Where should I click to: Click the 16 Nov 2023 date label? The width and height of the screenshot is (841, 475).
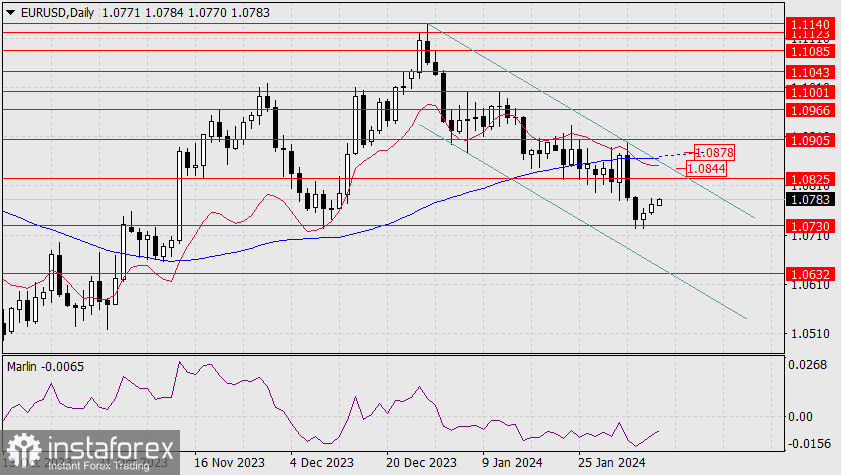229,462
